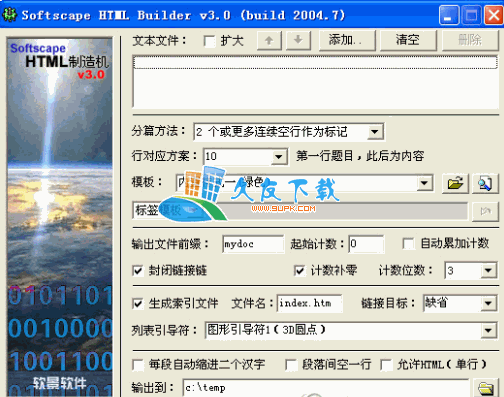Close the Softscape HTML Builder window
Screen dimensions: 504x397
pos(494,15)
